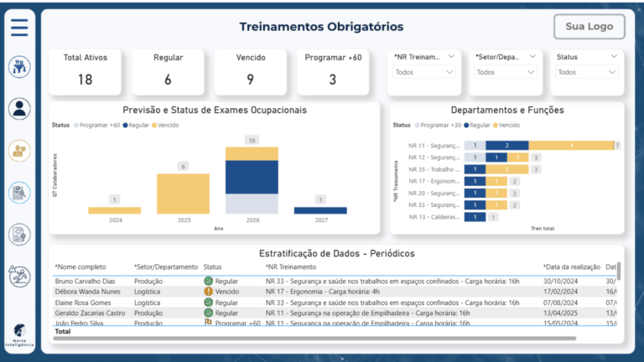Select the gold training sidebar icon
The height and width of the screenshot is (362, 644).
(19, 151)
